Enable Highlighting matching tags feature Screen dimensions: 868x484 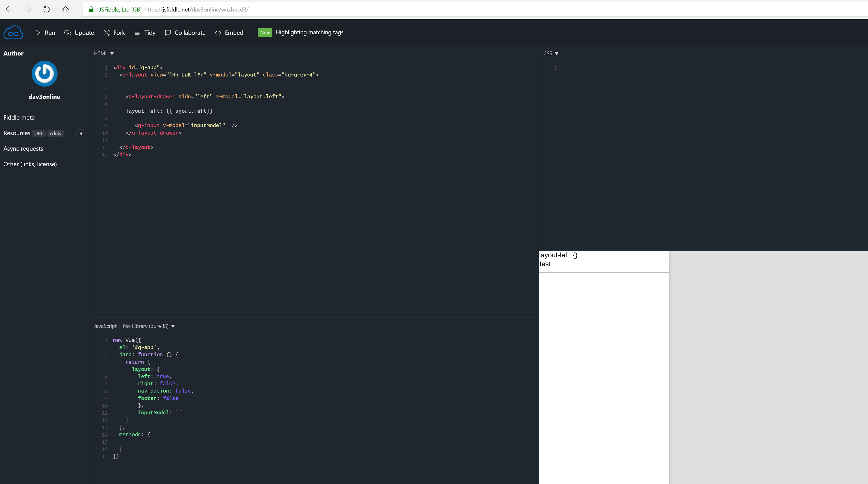pyautogui.click(x=309, y=32)
